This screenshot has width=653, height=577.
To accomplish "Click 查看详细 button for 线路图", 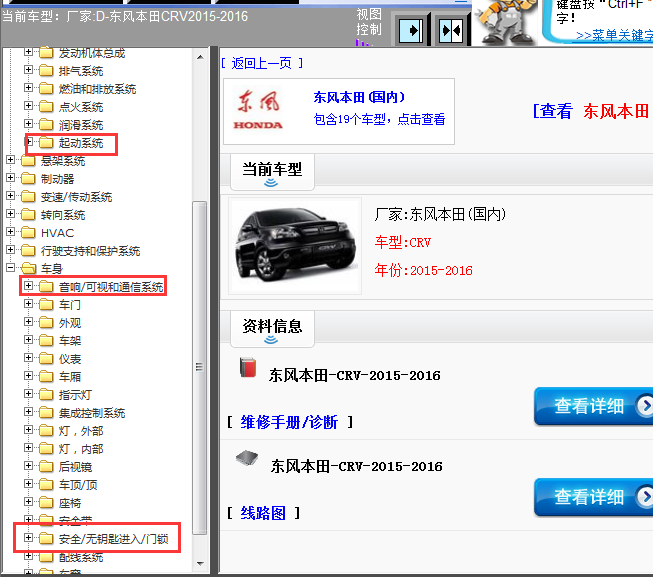I will coord(593,497).
